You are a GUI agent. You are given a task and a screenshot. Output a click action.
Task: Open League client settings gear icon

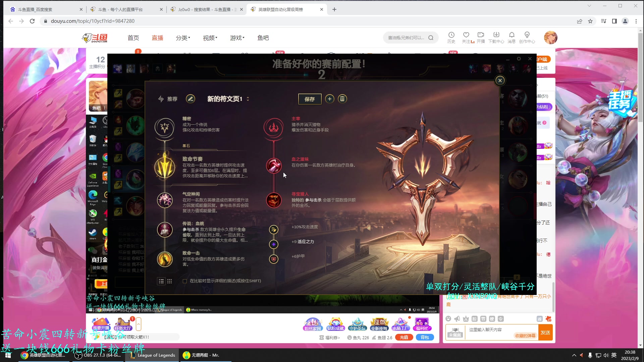click(519, 59)
